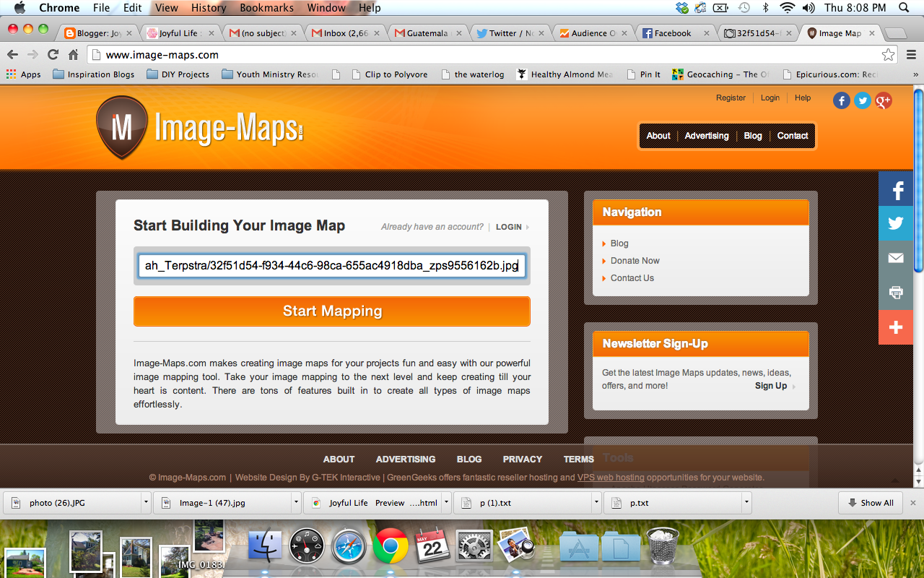Open the Chrome File menu
Screen dimensions: 924x578
[x=101, y=8]
